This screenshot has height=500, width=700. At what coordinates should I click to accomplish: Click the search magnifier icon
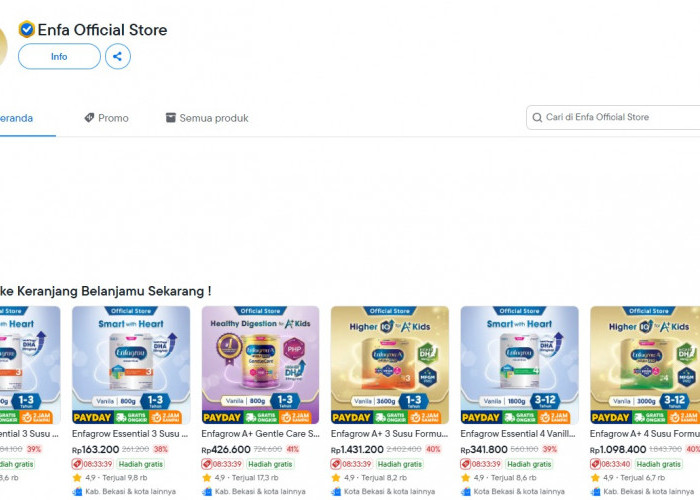[537, 117]
